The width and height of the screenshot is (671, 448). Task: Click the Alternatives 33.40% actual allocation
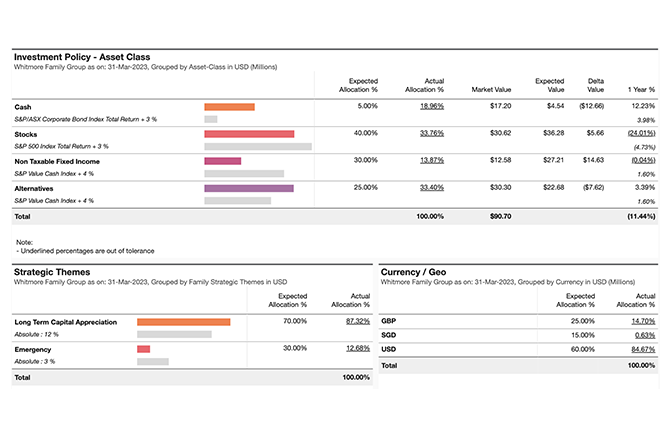(x=432, y=187)
